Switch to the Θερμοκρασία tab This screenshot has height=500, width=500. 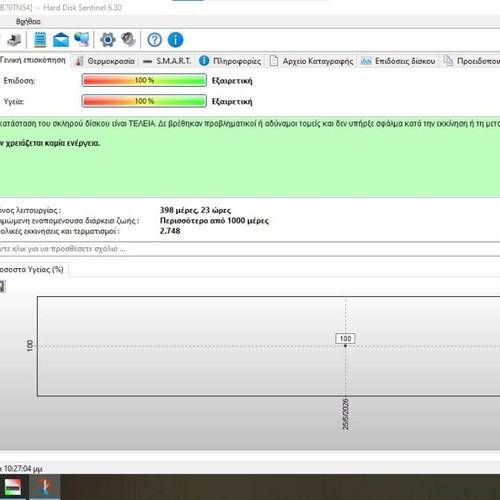point(105,61)
